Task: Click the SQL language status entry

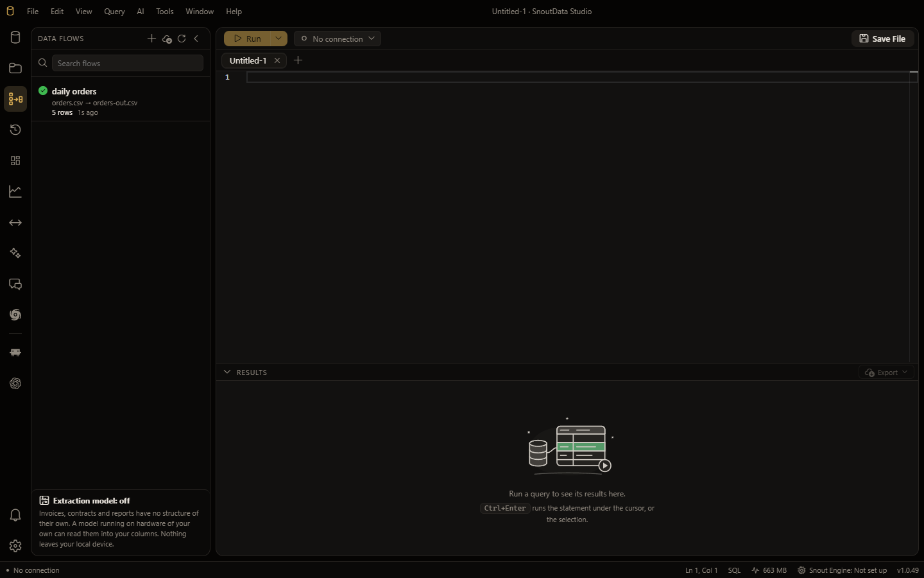Action: 734,570
